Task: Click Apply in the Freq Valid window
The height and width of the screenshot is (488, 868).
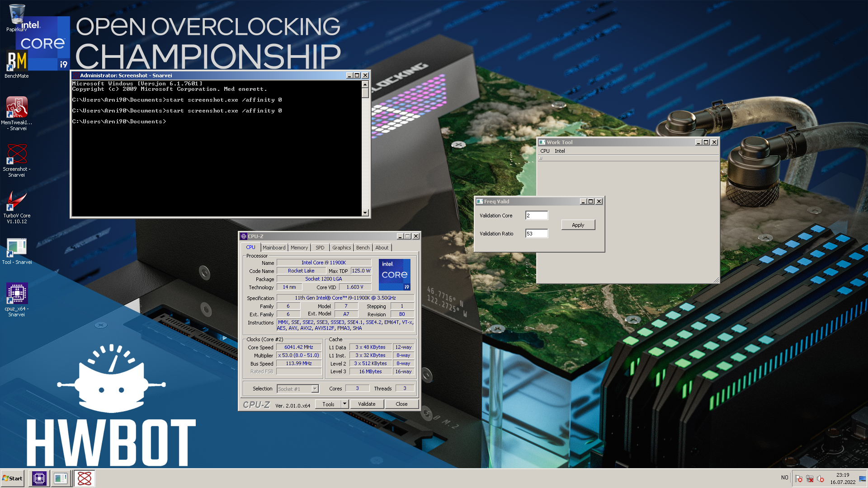Action: [x=578, y=225]
